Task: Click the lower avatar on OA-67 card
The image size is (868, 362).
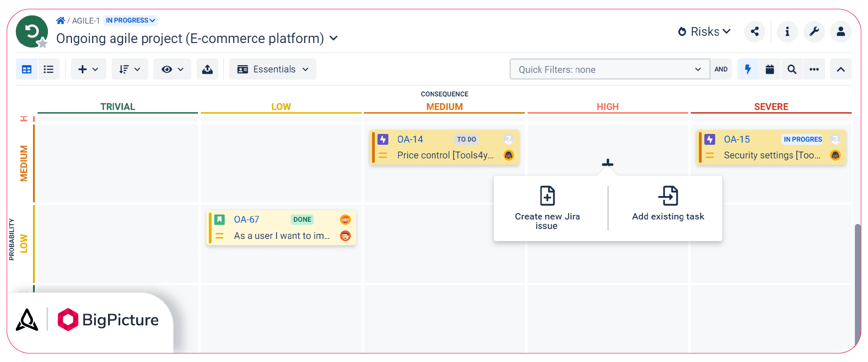Action: pos(345,236)
